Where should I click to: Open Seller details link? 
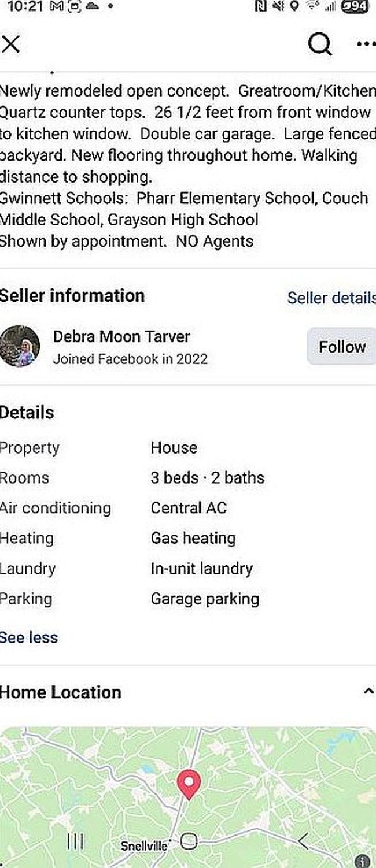click(x=331, y=298)
